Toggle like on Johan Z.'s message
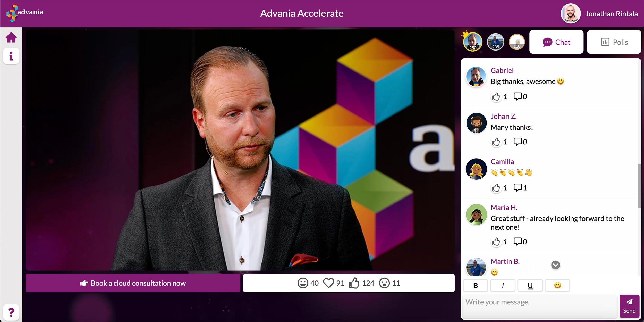The width and height of the screenshot is (644, 322). point(496,142)
